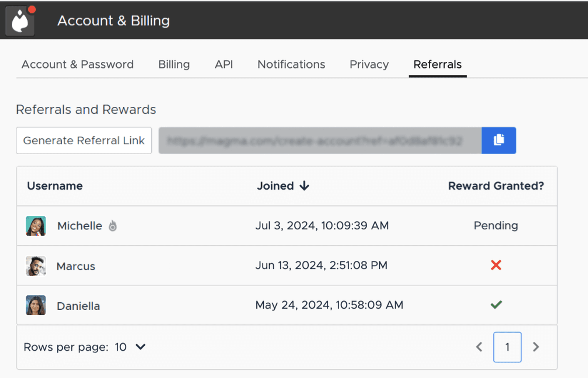Select the Notifications tab
This screenshot has height=378, width=588.
pyautogui.click(x=291, y=64)
